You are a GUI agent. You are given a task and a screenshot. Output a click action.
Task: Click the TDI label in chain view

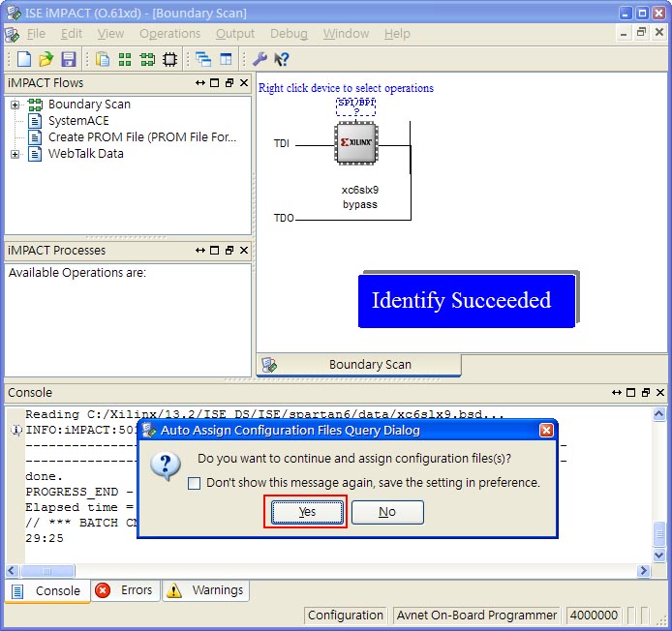click(282, 143)
